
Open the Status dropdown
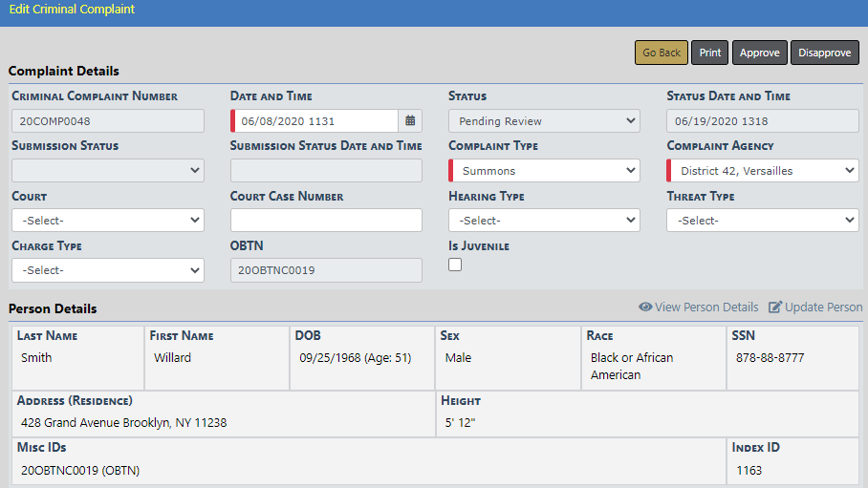(544, 121)
